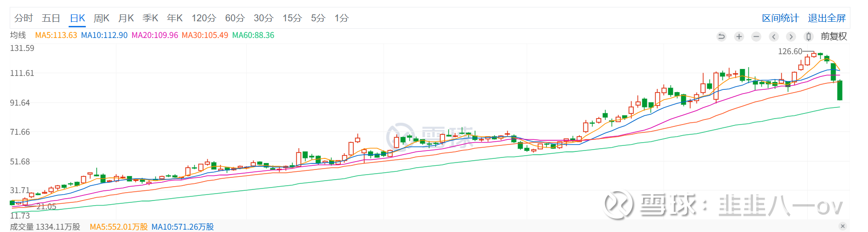Viewport: 868px width, 232px height.
Task: Switch to the 分时 tab
Action: (24, 18)
